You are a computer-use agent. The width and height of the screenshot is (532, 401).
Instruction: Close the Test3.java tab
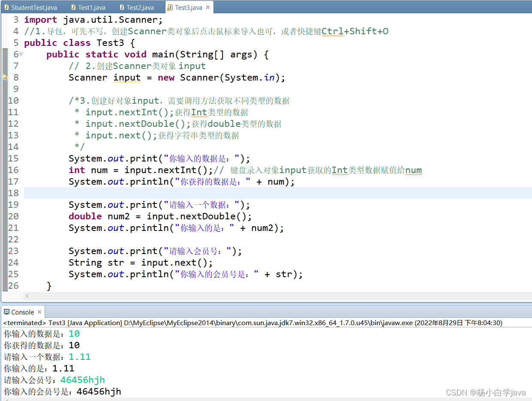pos(208,7)
